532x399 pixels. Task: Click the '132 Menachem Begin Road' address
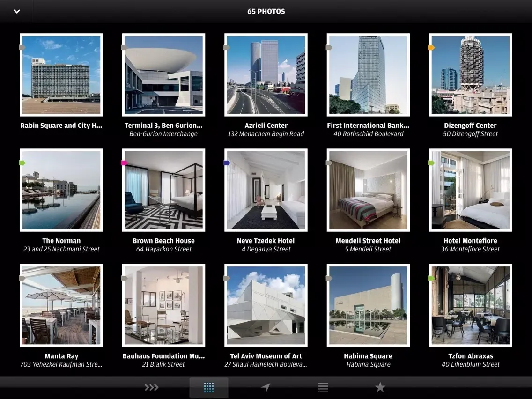pyautogui.click(x=266, y=134)
